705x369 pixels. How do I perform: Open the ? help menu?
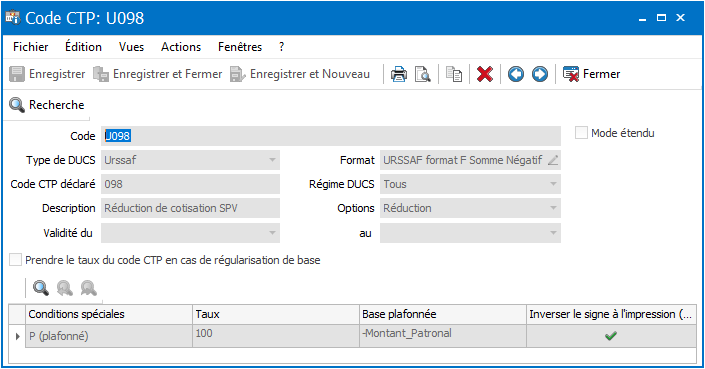[x=281, y=47]
